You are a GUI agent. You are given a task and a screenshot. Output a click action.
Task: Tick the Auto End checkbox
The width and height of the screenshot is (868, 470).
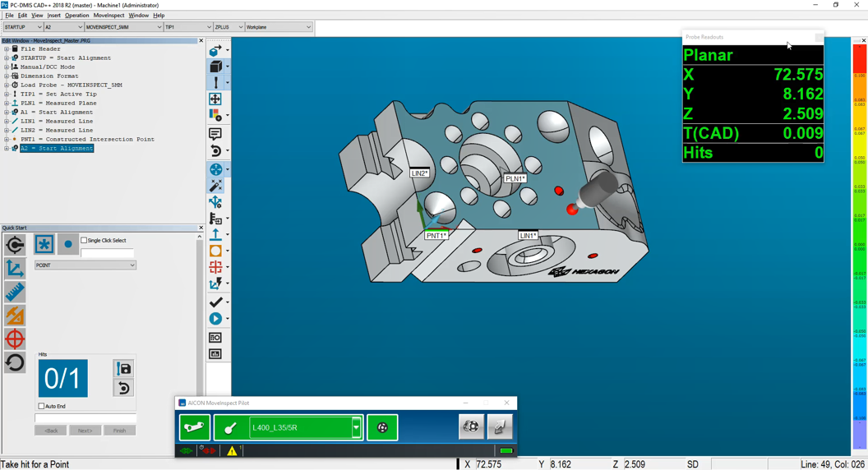click(x=42, y=406)
